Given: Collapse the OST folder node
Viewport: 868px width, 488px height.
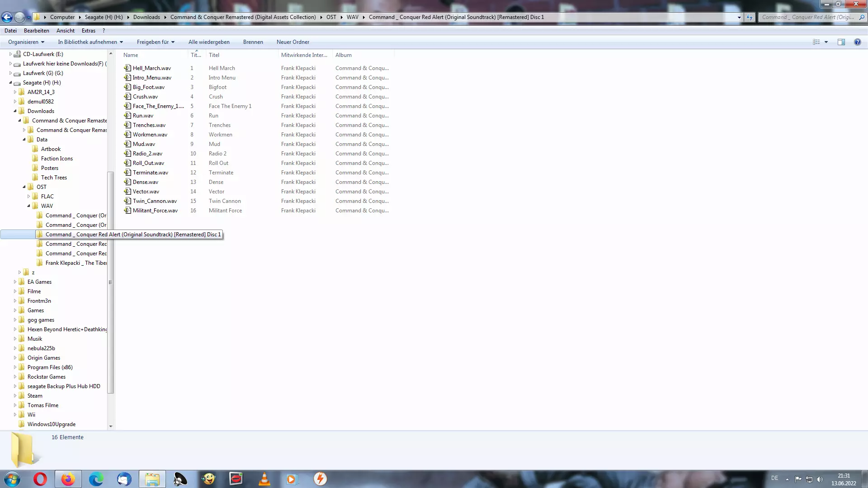Looking at the screenshot, I should [x=24, y=187].
